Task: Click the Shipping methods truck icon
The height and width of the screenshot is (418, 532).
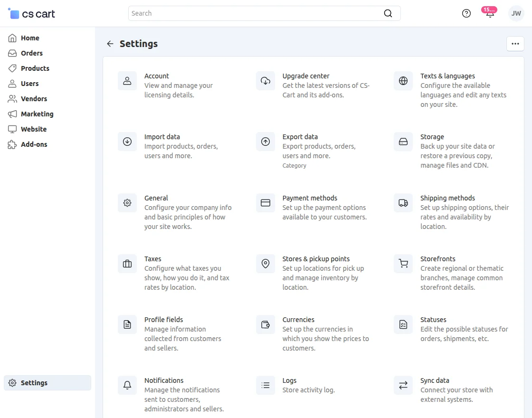Action: point(403,203)
